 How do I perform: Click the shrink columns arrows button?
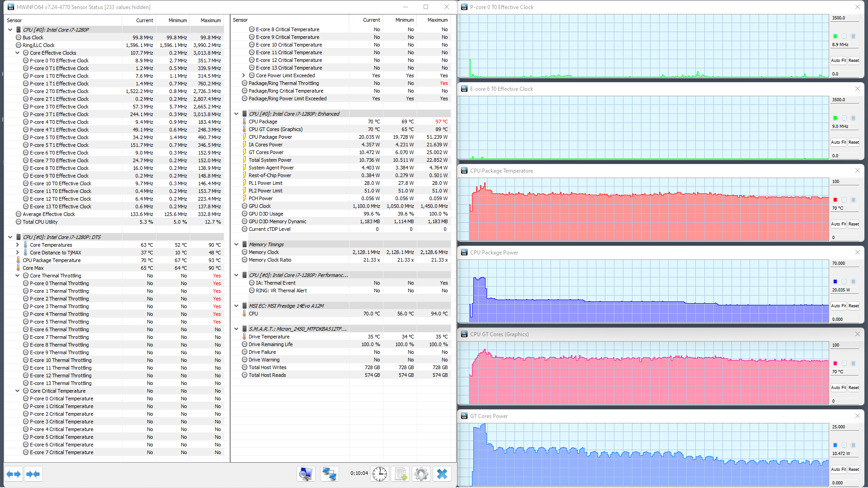(33, 474)
